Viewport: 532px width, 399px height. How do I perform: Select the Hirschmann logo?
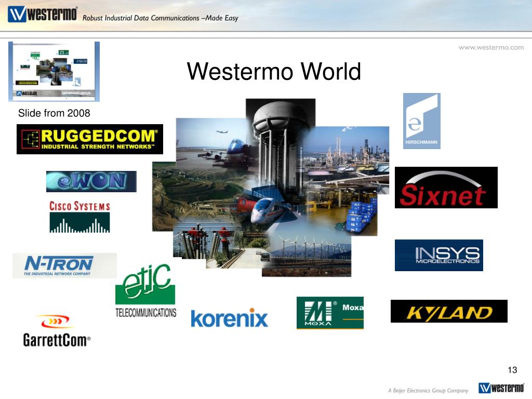(422, 121)
